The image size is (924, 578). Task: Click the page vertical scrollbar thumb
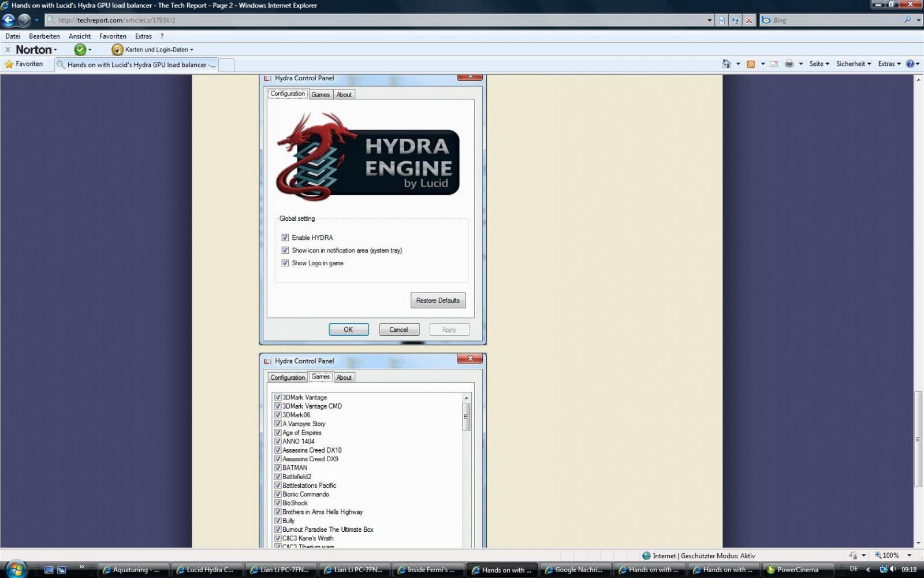pos(918,439)
